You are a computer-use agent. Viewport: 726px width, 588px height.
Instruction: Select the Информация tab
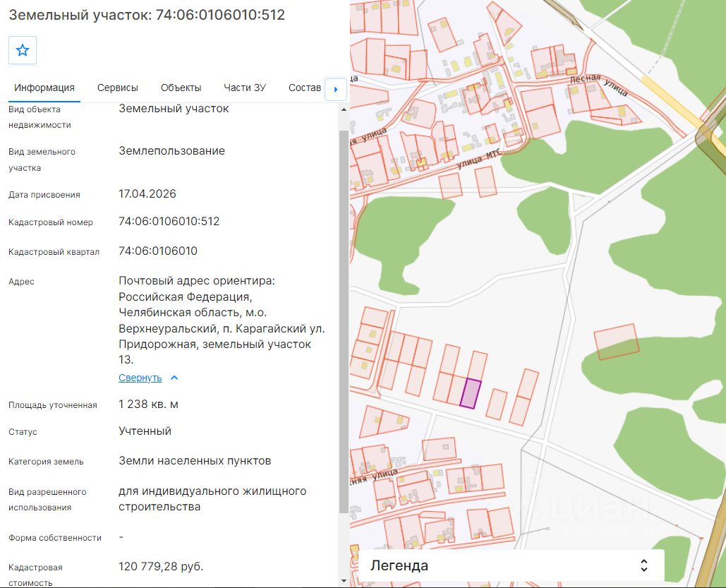[44, 88]
